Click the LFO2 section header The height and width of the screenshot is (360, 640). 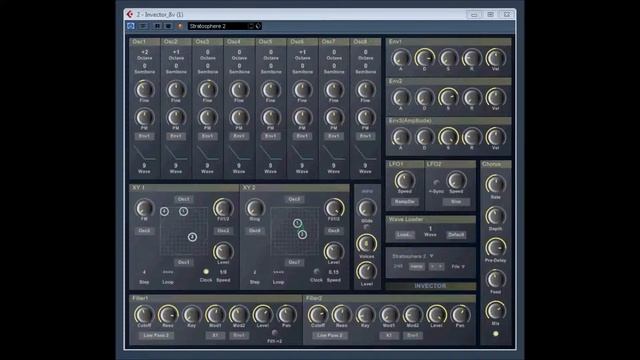coord(450,164)
